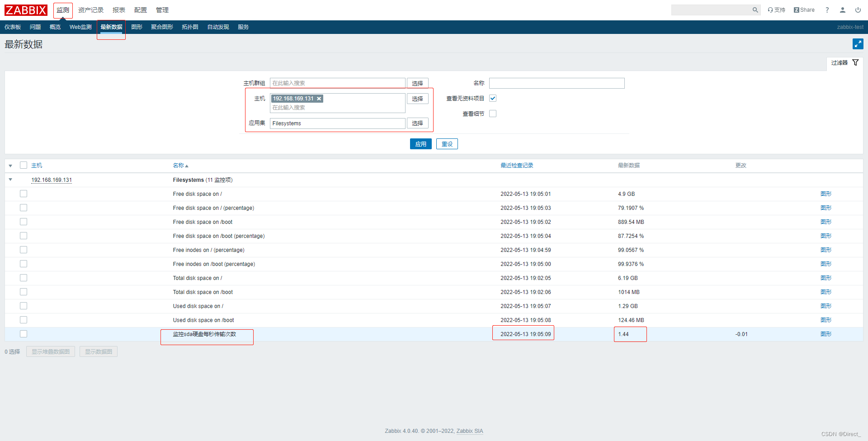Open the graph link for 'Free disk space on /'
Viewport: 868px width, 441px height.
826,194
